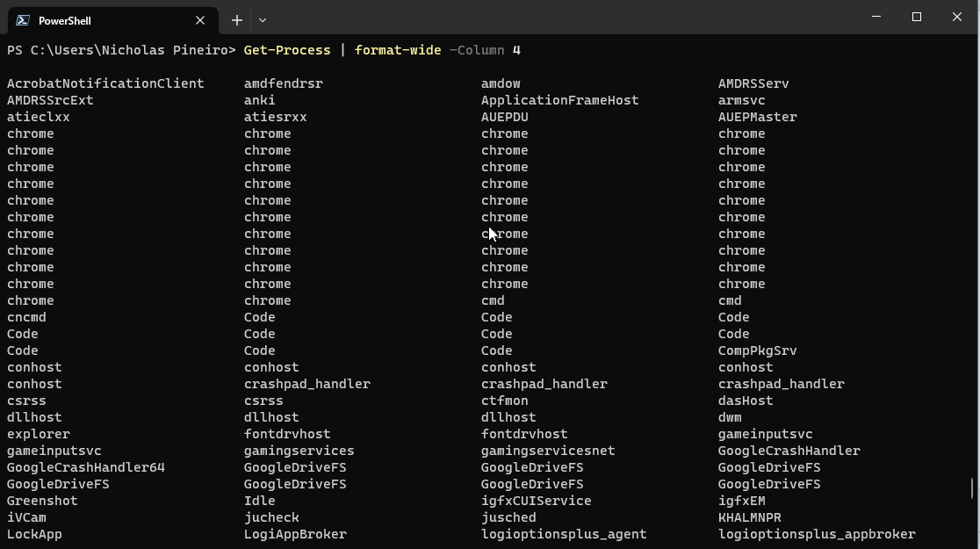Click atiesrxx process name

tap(275, 117)
